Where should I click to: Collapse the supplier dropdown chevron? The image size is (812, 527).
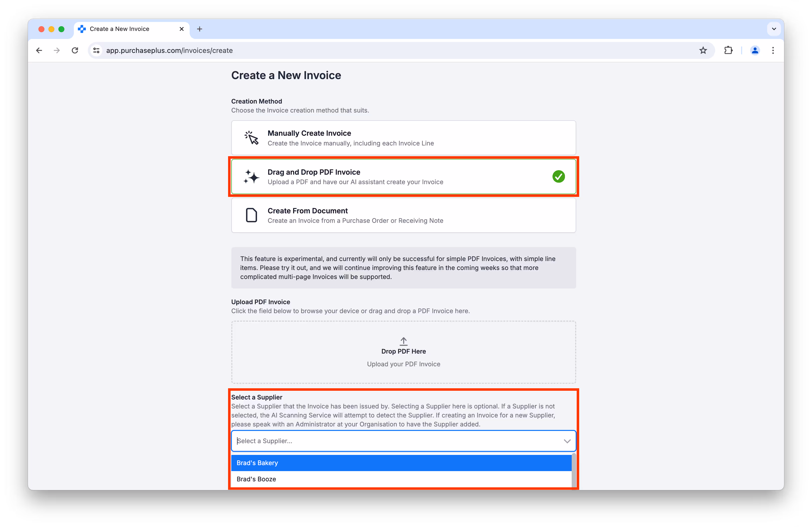point(567,441)
